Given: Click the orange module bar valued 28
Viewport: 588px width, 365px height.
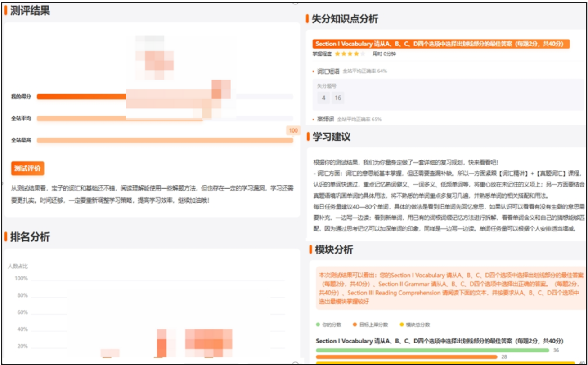Looking at the screenshot, I should tap(407, 357).
